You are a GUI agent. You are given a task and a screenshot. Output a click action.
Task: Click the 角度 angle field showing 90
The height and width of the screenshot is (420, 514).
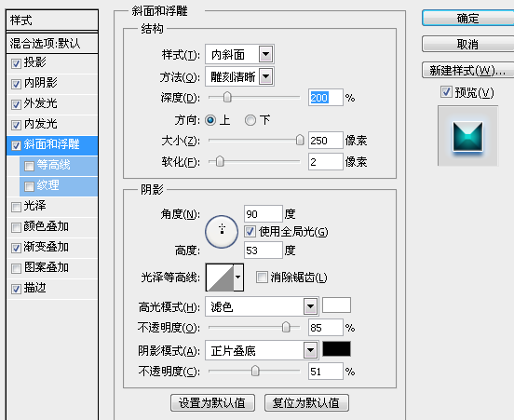[x=264, y=214]
